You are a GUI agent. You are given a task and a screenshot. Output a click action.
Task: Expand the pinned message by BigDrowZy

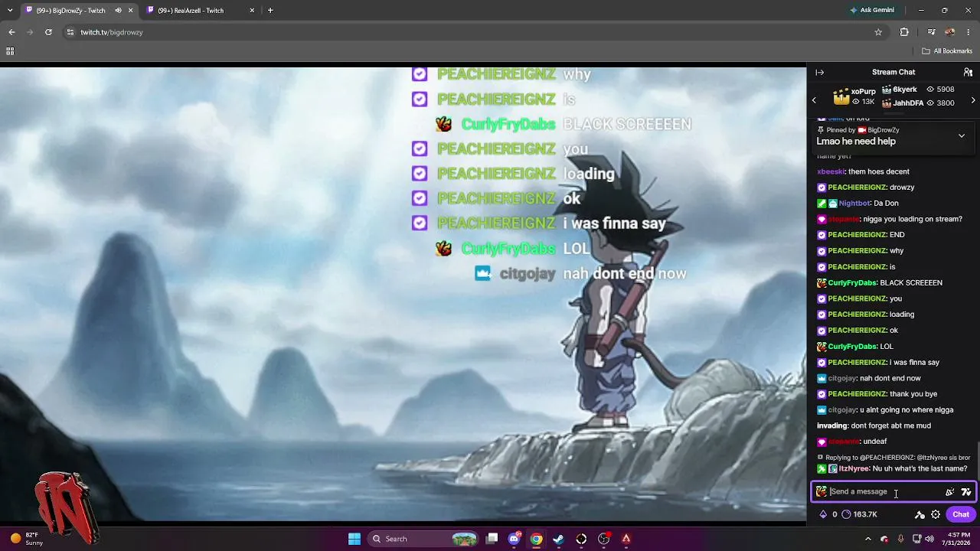click(x=962, y=135)
